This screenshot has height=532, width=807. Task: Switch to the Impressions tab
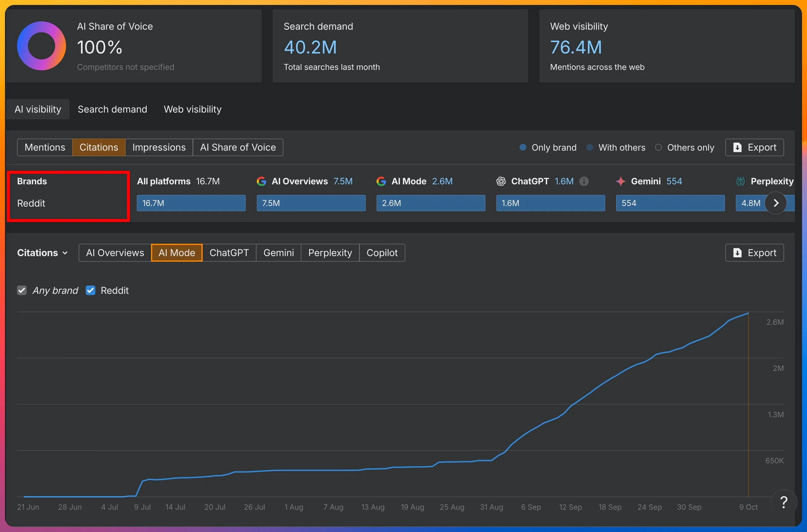159,147
